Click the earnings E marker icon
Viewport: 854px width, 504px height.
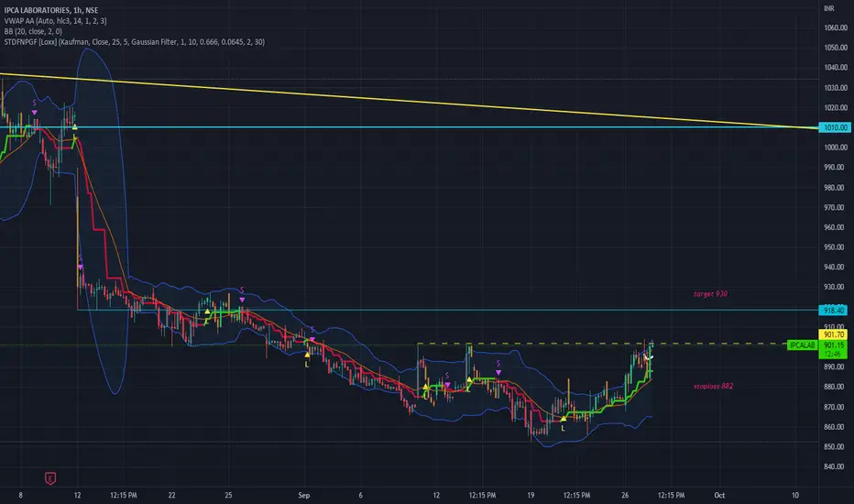coord(50,478)
